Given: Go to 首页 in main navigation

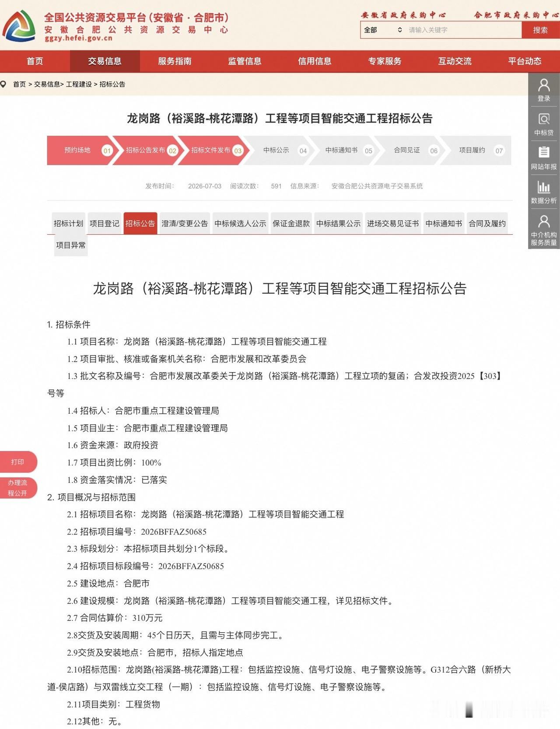Looking at the screenshot, I should (x=35, y=61).
